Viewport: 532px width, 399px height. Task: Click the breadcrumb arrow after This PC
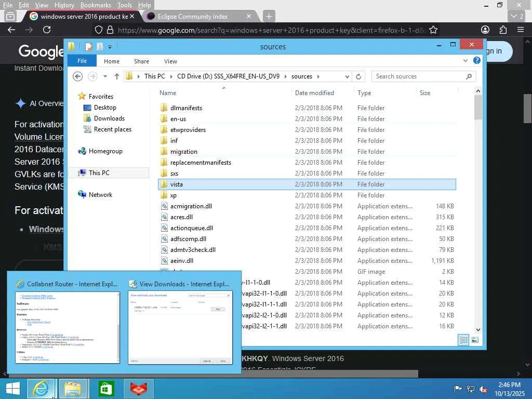pyautogui.click(x=171, y=76)
